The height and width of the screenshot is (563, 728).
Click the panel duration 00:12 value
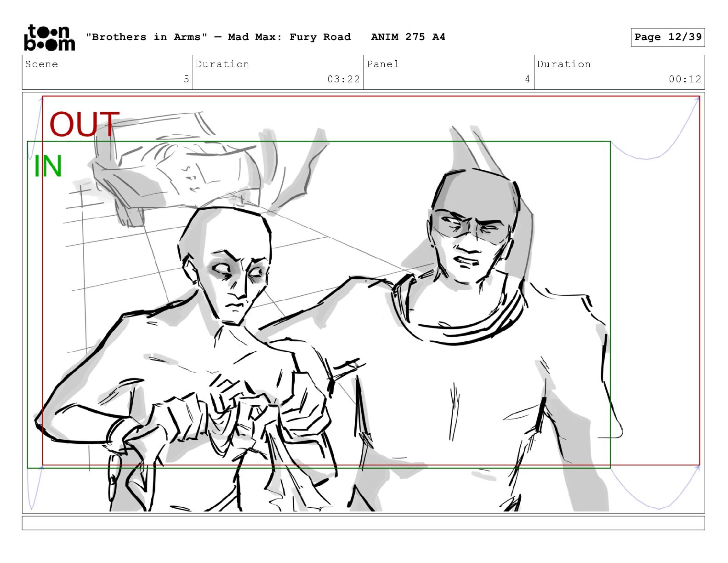point(685,79)
